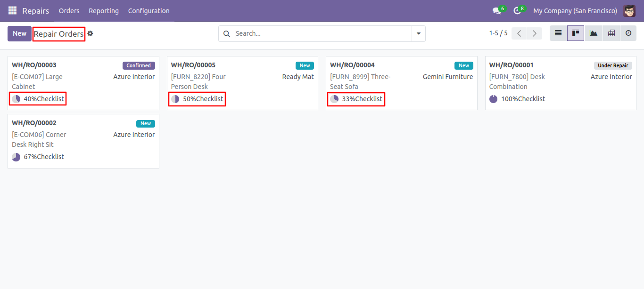Viewport: 644px width, 289px height.
Task: Click the 40% checklist pie icon
Action: (x=16, y=99)
